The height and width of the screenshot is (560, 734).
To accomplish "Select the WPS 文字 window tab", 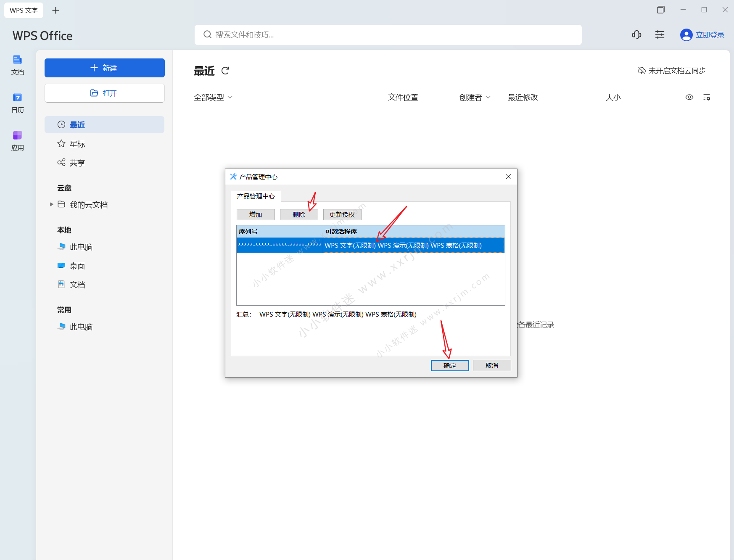I will (x=24, y=10).
